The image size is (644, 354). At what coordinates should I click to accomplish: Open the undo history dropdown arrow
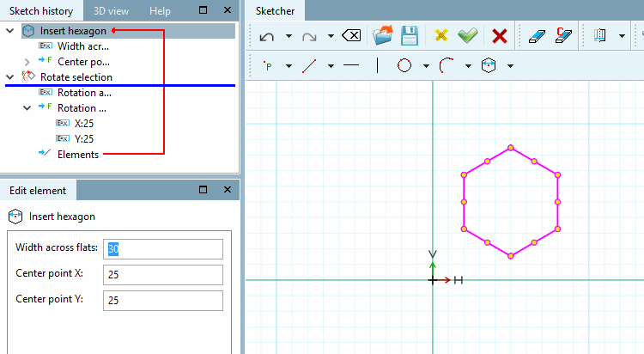(289, 36)
